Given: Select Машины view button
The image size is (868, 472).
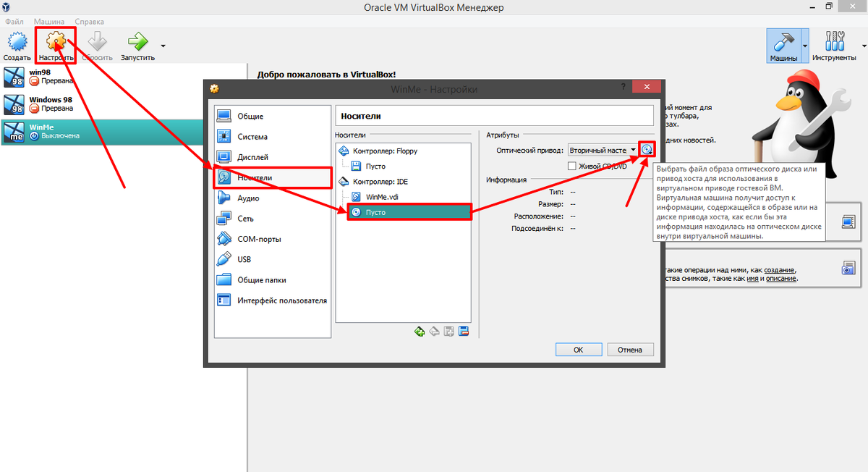Looking at the screenshot, I should coord(783,46).
